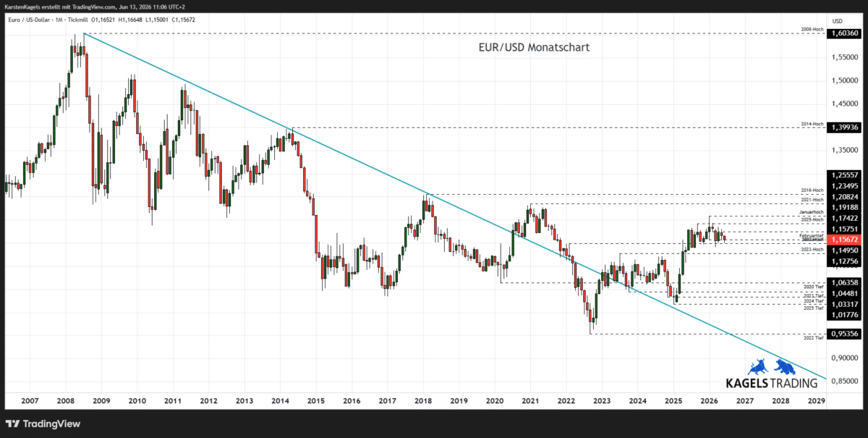Click the 1,12756 price level label
The image size is (868, 438).
click(845, 261)
